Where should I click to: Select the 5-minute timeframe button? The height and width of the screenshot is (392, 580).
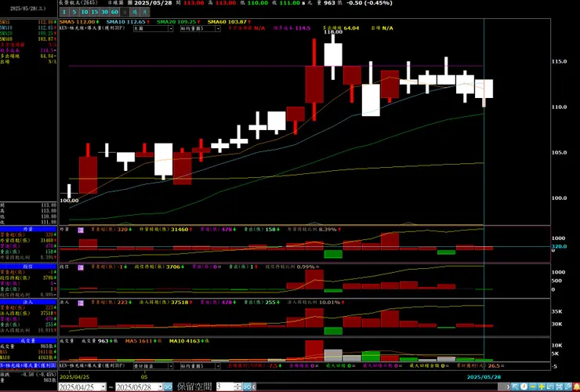coord(74,12)
